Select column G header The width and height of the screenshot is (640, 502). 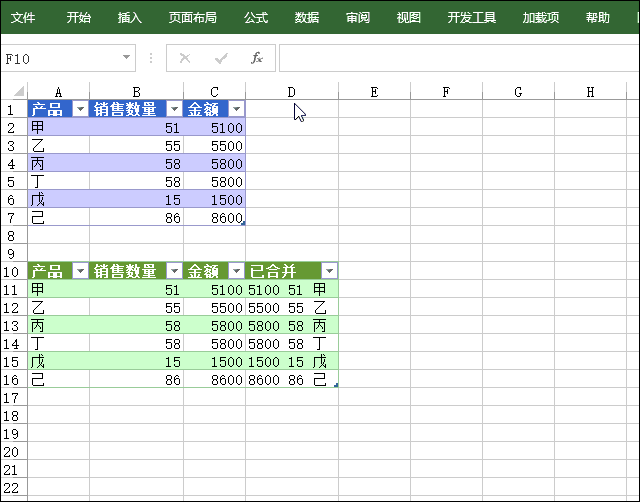pyautogui.click(x=518, y=92)
